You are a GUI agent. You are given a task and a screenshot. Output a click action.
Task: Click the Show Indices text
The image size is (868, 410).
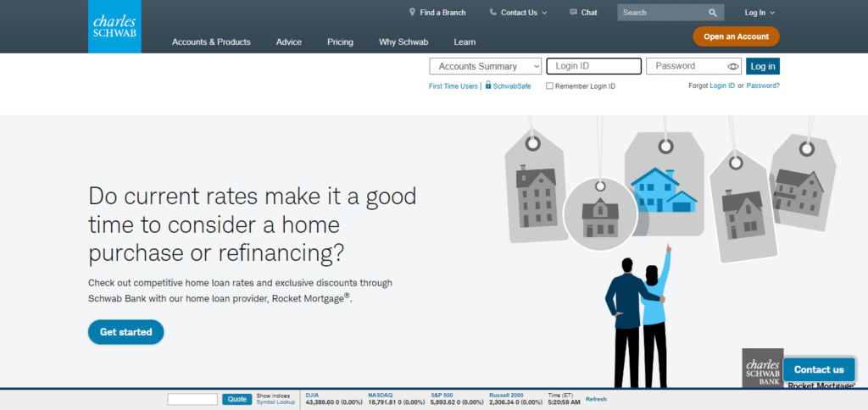[x=273, y=396]
